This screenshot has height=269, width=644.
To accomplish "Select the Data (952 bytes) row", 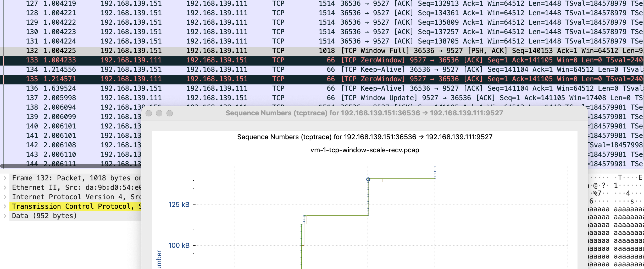I will tap(45, 216).
